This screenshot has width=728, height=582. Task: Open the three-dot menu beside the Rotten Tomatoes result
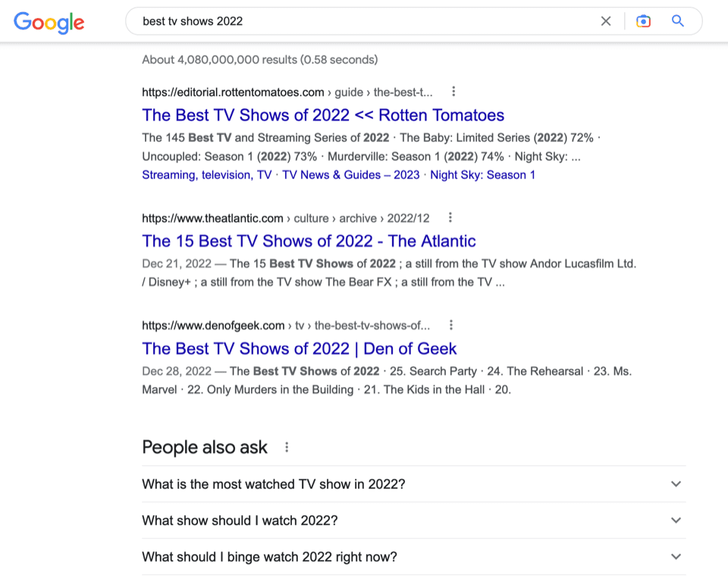pos(453,90)
